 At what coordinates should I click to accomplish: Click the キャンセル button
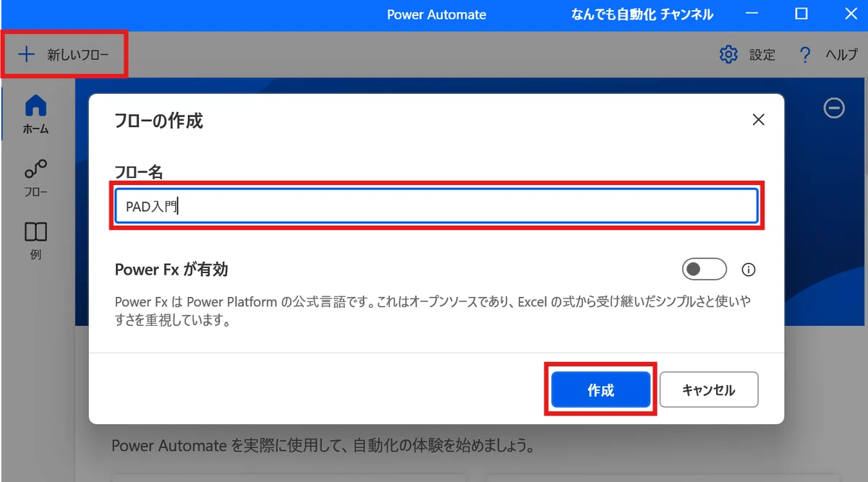(709, 390)
